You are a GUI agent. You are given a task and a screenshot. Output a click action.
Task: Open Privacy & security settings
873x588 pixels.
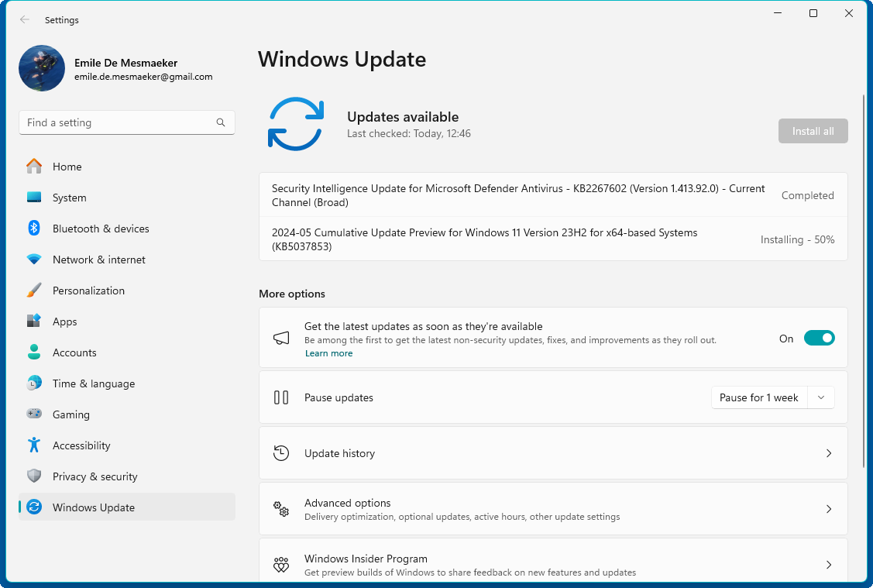coord(127,476)
